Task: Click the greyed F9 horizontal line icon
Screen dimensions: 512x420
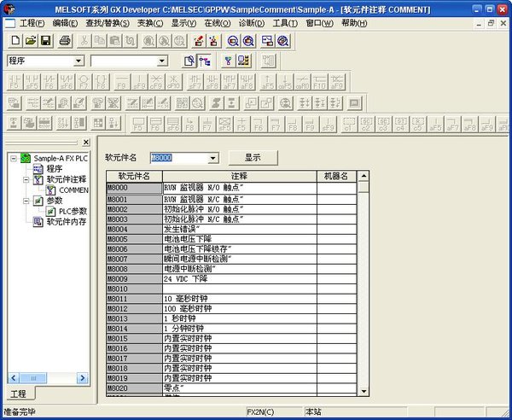Action: (122, 82)
